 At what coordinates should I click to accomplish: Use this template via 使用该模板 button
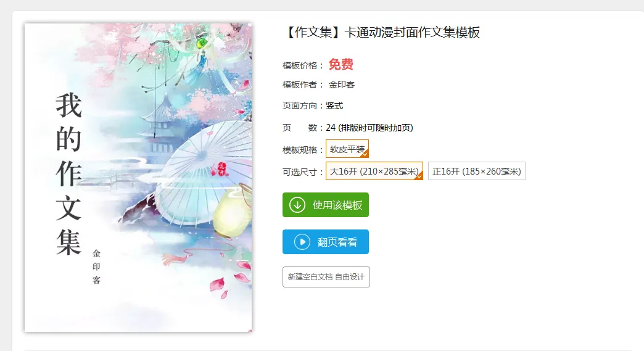coord(325,205)
